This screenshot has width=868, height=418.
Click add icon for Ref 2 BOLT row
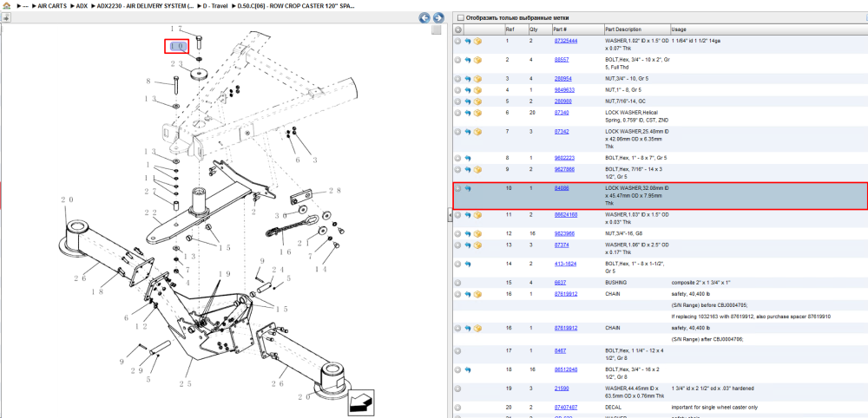[458, 60]
